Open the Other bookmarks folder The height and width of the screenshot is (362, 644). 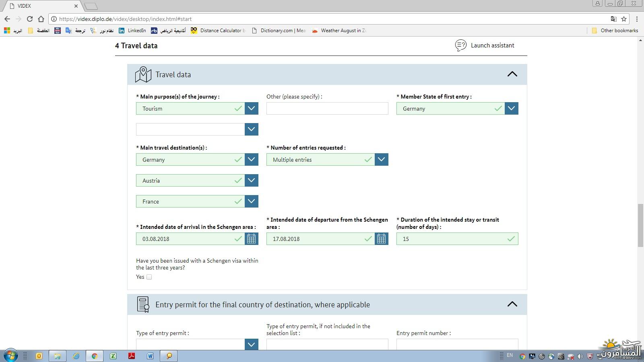tap(615, 31)
